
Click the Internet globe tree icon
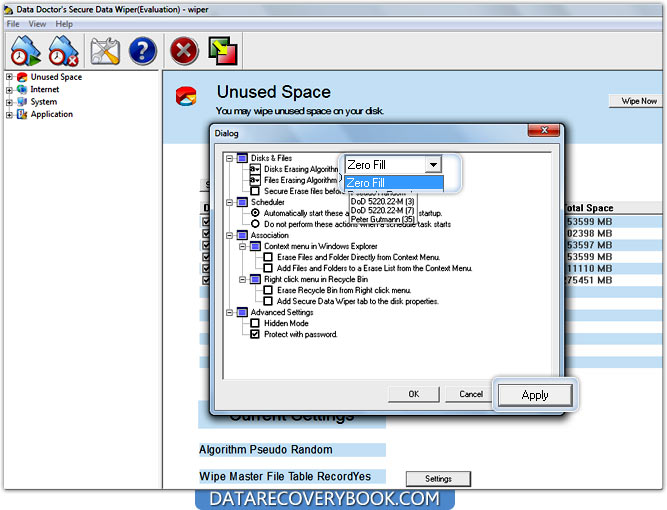click(22, 89)
